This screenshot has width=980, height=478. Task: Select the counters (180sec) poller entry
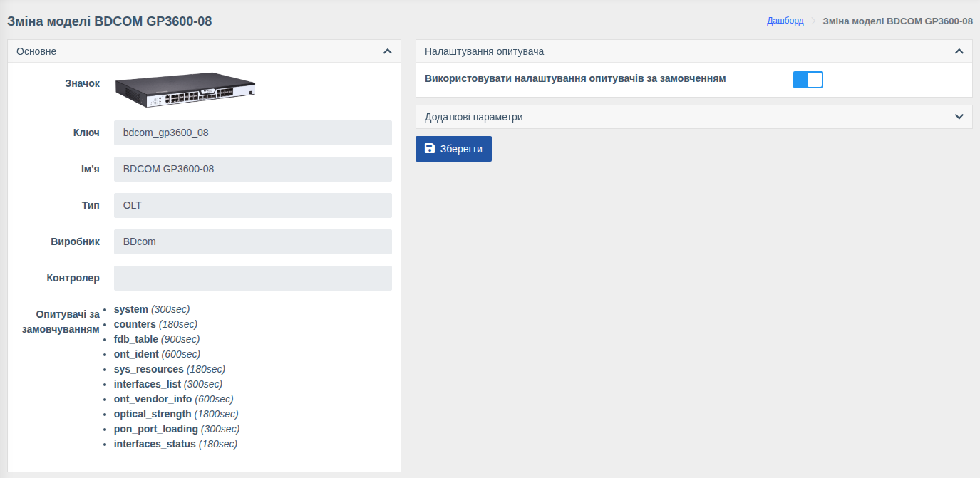coord(155,324)
